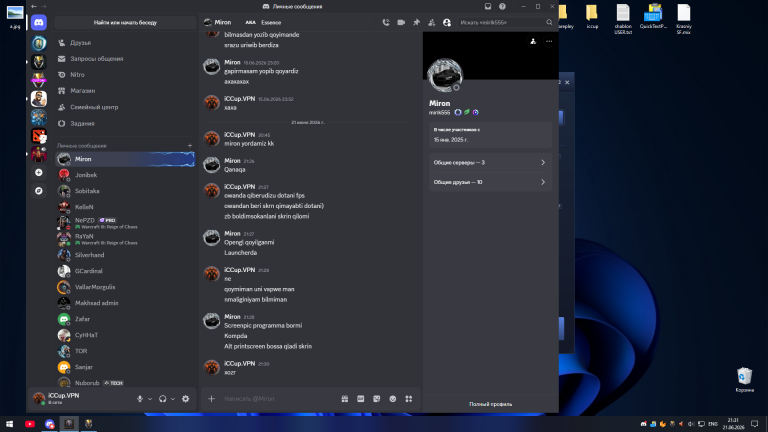This screenshot has width=768, height=432.
Task: Open the chat with Jonibek
Action: tap(125, 175)
